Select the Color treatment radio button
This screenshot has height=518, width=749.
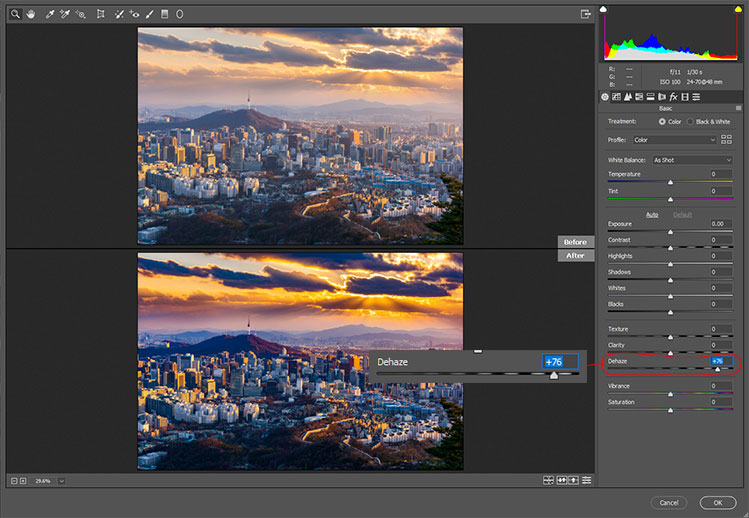(x=662, y=122)
